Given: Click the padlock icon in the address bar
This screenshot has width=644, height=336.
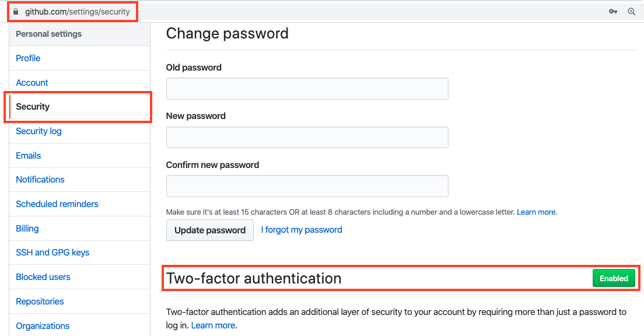Looking at the screenshot, I should pyautogui.click(x=16, y=10).
